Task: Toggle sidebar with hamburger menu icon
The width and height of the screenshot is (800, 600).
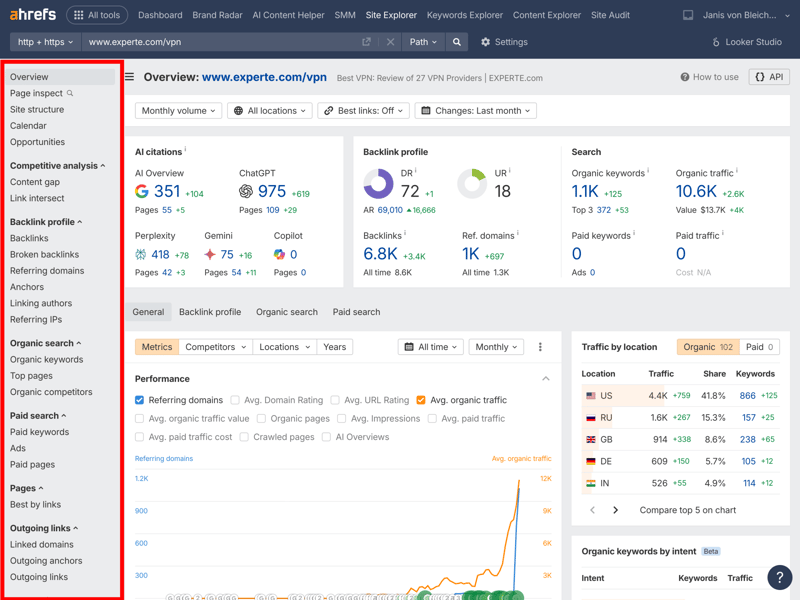Action: point(129,77)
